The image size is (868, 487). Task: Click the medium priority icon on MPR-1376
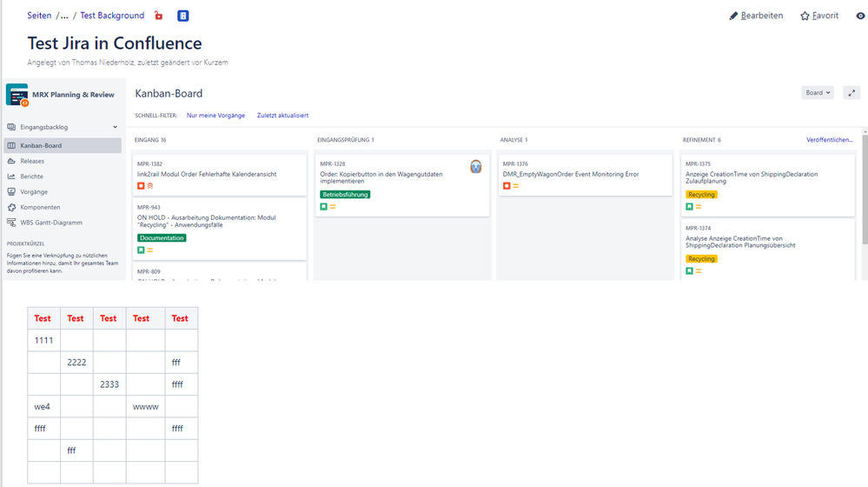515,186
